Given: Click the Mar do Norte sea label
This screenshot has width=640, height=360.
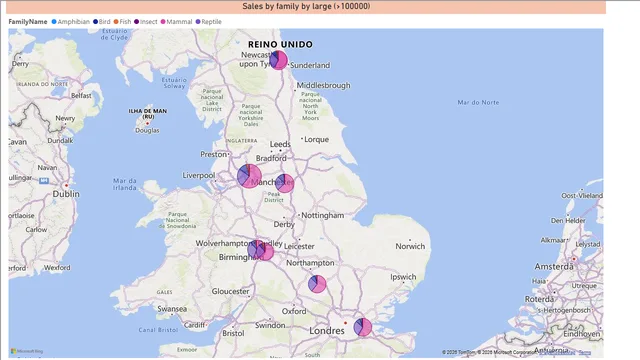Looking at the screenshot, I should [x=478, y=102].
